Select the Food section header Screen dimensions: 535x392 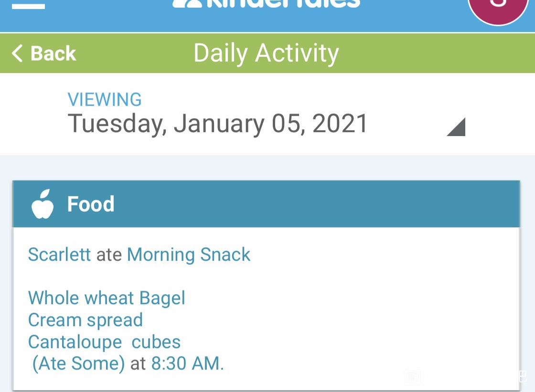tap(266, 204)
